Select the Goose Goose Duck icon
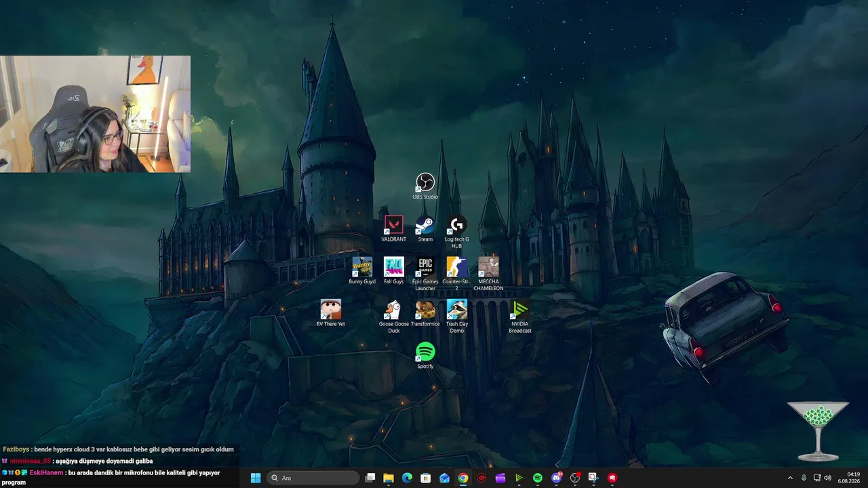The image size is (868, 488). click(x=393, y=317)
